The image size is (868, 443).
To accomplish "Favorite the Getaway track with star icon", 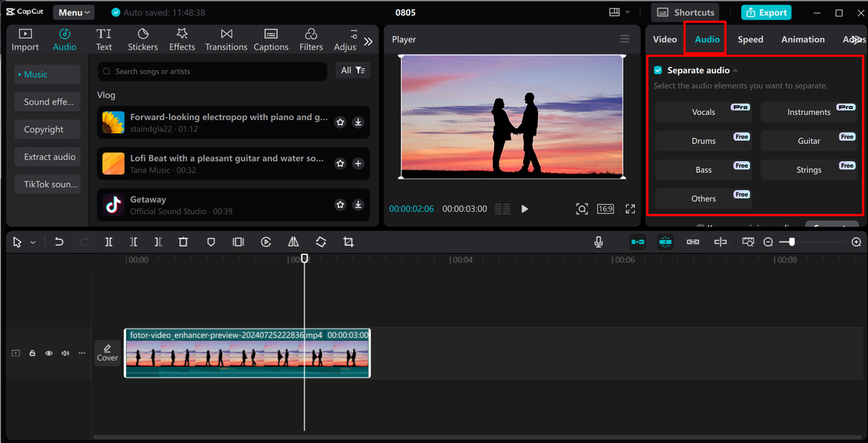I will tap(340, 205).
